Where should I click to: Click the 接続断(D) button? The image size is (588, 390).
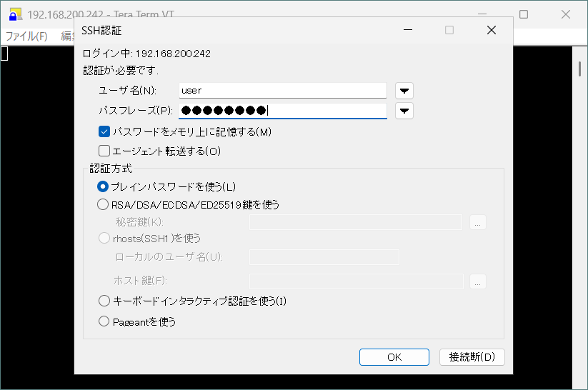[472, 357]
